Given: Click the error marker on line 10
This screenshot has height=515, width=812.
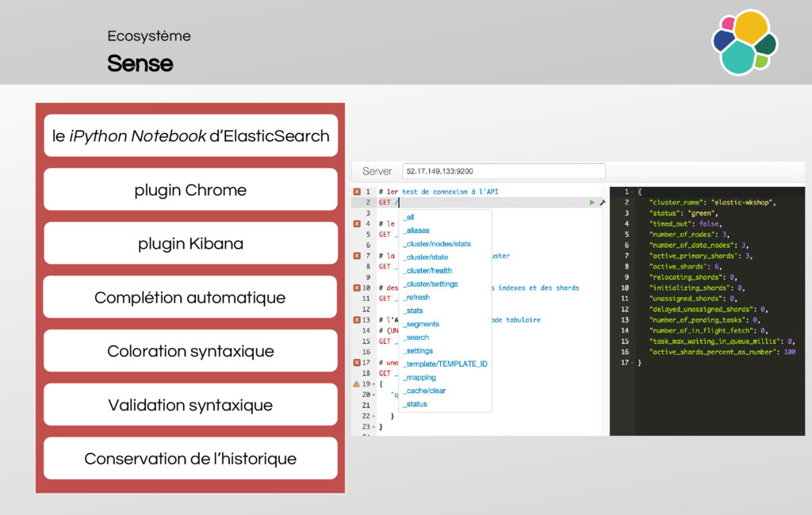Looking at the screenshot, I should [x=357, y=288].
